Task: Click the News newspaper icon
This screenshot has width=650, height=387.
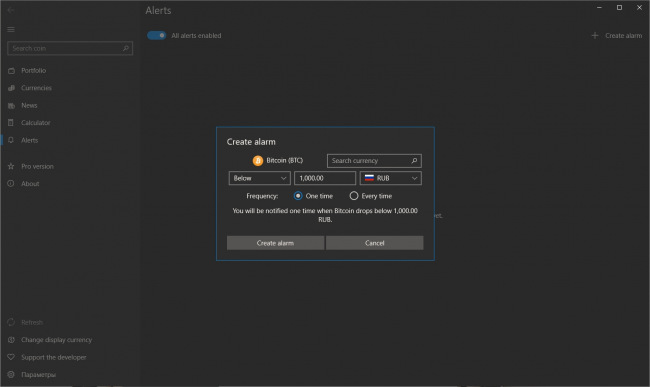Action: 11,106
